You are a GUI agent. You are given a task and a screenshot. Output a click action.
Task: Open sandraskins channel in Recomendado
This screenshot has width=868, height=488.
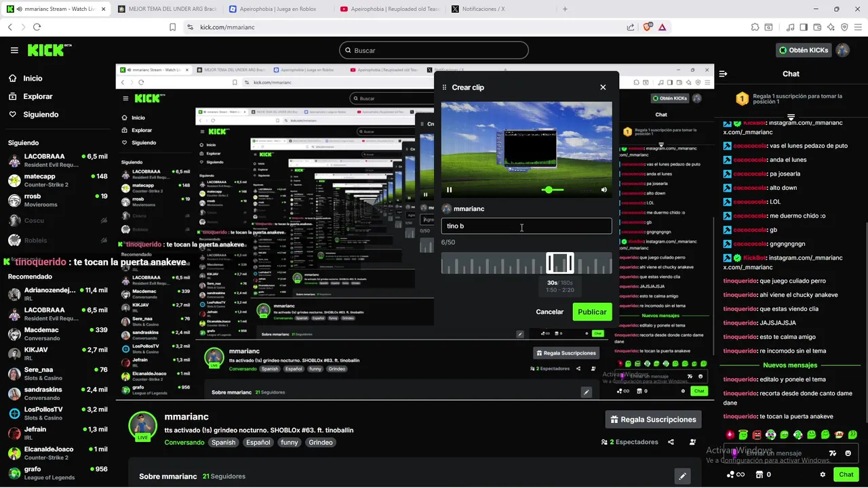[58, 393]
